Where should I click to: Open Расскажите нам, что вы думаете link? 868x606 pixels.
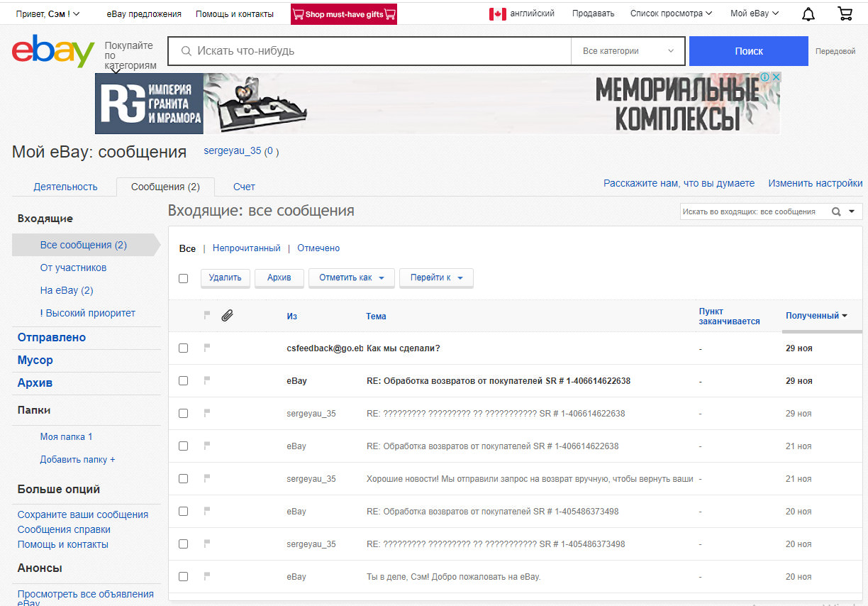click(679, 183)
